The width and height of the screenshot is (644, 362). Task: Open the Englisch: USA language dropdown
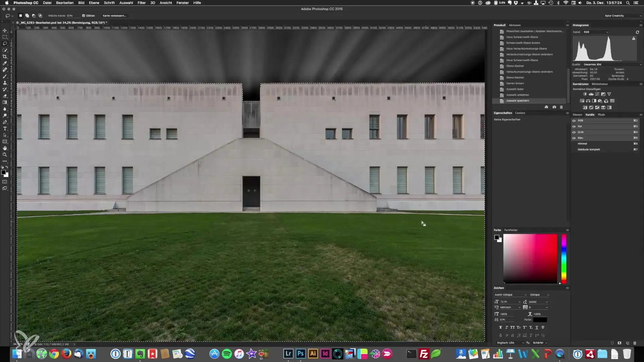(510, 343)
